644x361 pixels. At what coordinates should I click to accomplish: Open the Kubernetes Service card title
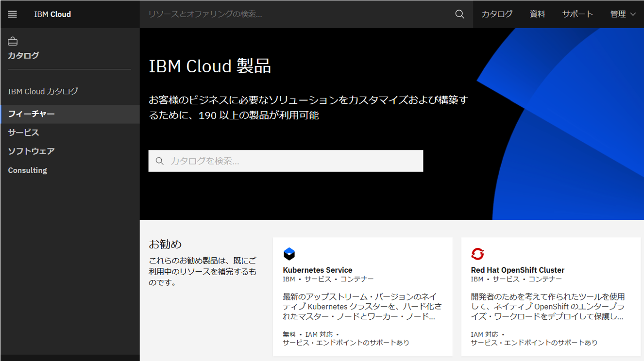pos(318,270)
